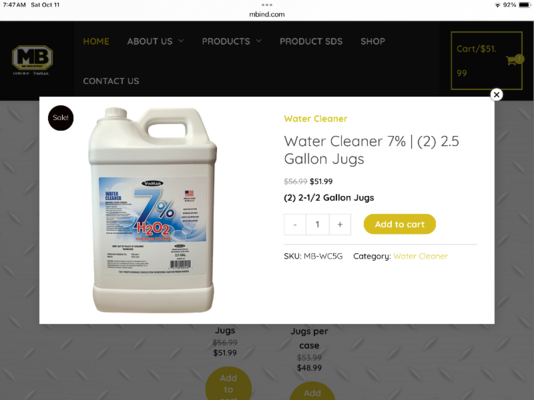
Task: Add Water Cleaner 7% to cart
Action: [400, 224]
